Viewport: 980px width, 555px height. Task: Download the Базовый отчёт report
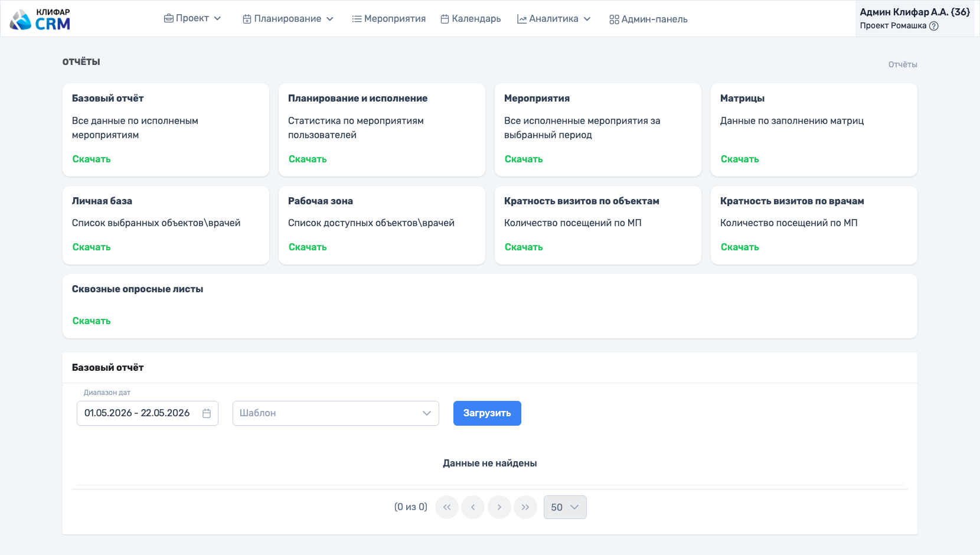pos(92,159)
